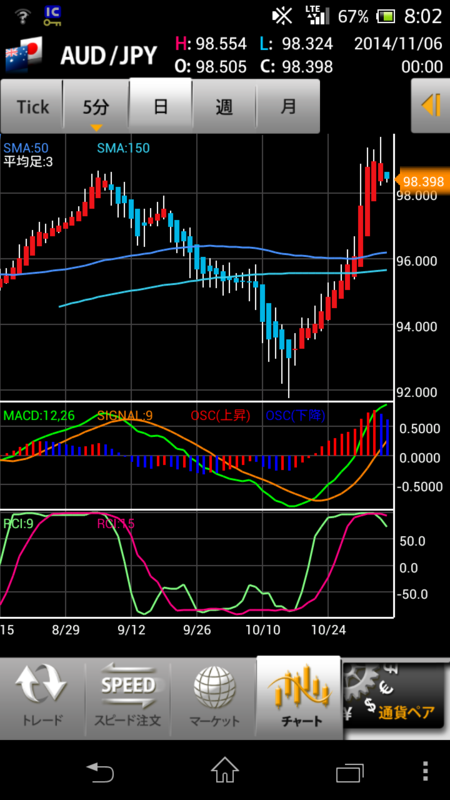Image resolution: width=450 pixels, height=800 pixels.
Task: Open the スピード注文 speed order tab
Action: point(128,698)
